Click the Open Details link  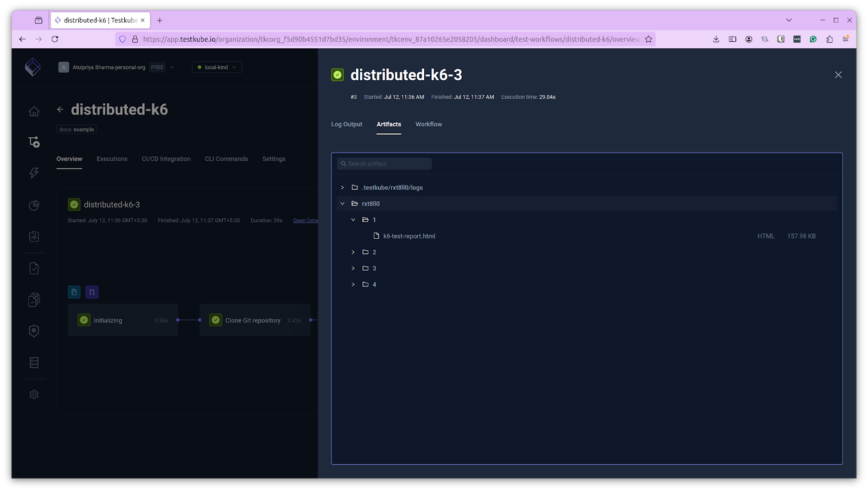[x=305, y=220]
